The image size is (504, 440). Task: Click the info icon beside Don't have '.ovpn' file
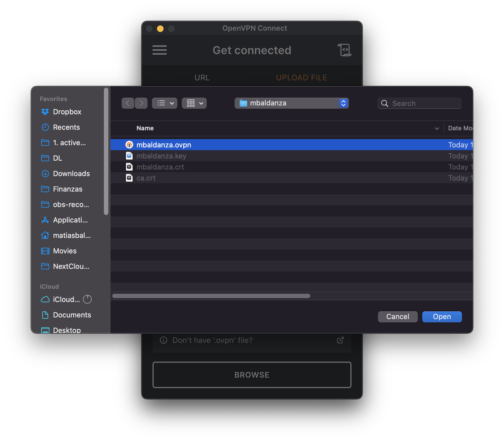pyautogui.click(x=164, y=340)
